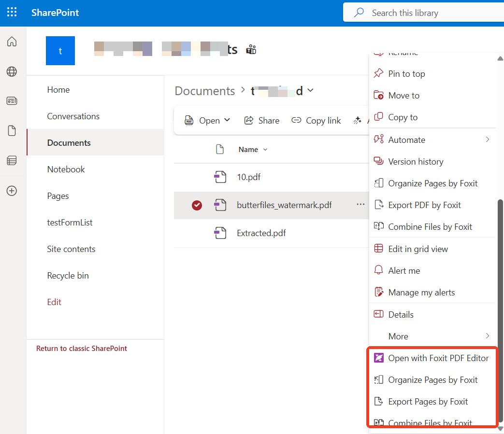Image resolution: width=504 pixels, height=434 pixels.
Task: Expand the More submenu arrow
Action: (x=488, y=336)
